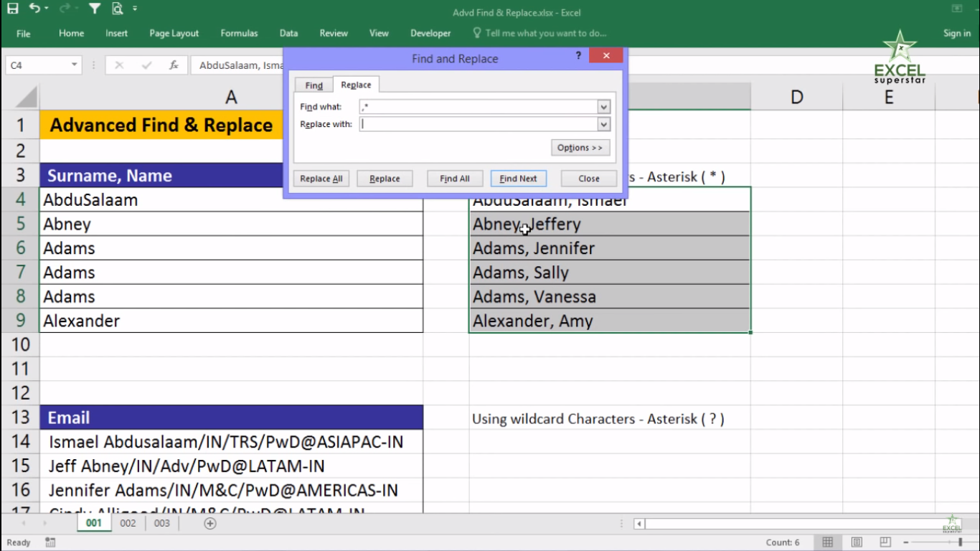The image size is (980, 551).
Task: Click the Replace button in dialog
Action: [x=385, y=179]
